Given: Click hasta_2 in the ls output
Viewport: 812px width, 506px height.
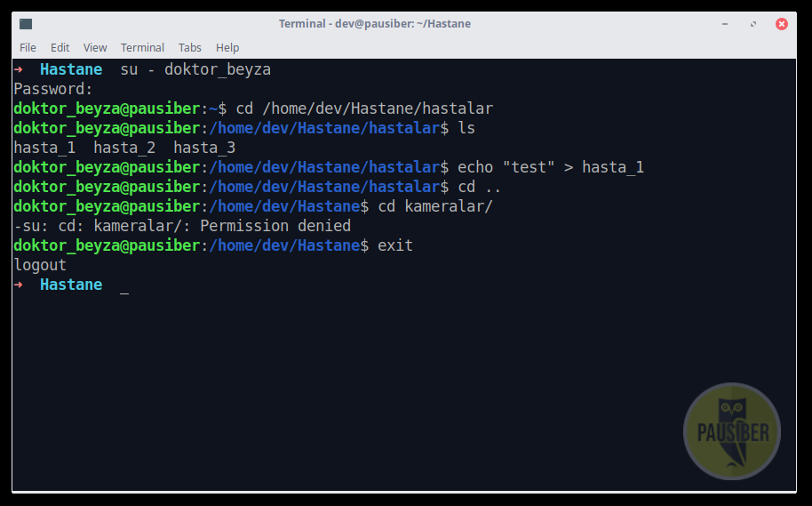Looking at the screenshot, I should (124, 148).
